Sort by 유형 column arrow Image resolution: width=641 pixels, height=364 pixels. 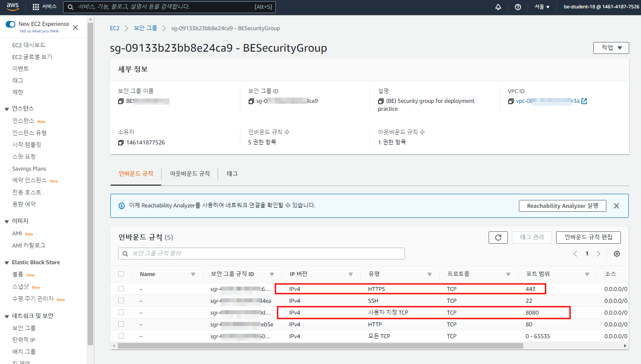pos(430,274)
